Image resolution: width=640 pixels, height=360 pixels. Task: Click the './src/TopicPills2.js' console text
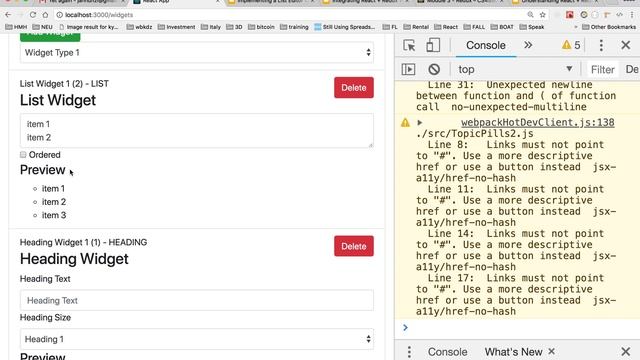tap(475, 133)
